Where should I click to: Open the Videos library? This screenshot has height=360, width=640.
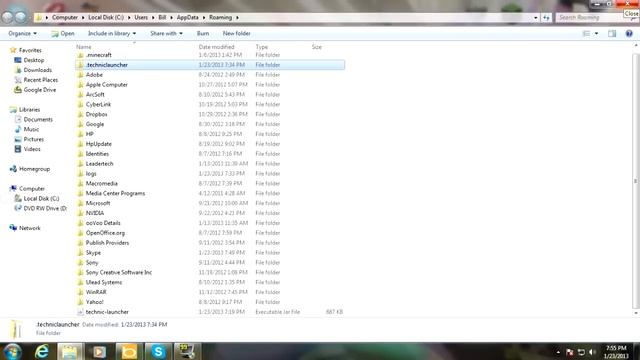[x=27, y=149]
